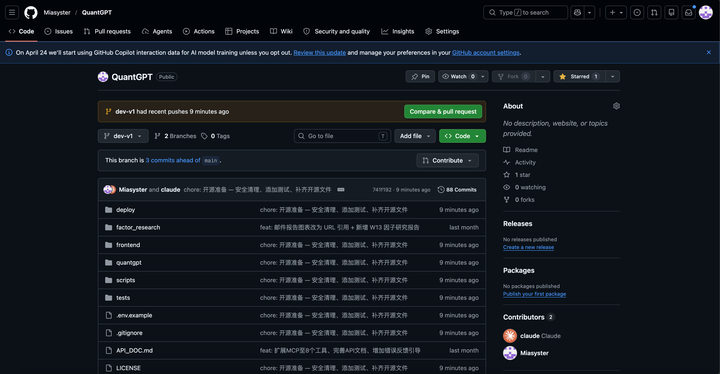Open the Copilot dropdown arrow in header
The image size is (720, 374).
coord(589,12)
